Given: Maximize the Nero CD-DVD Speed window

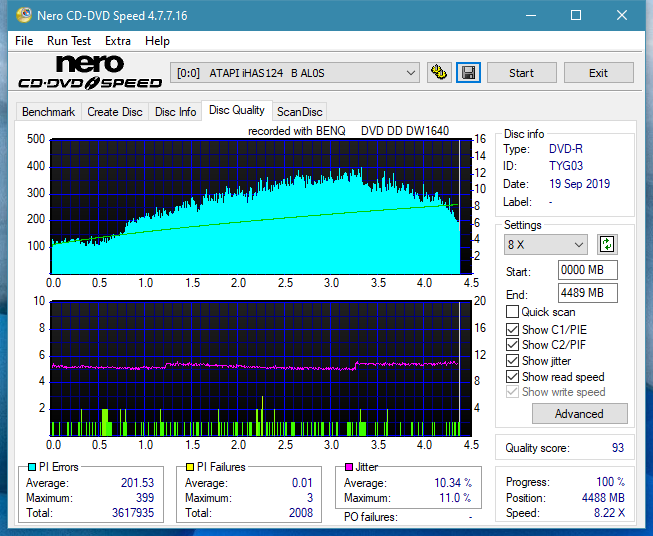Looking at the screenshot, I should point(576,15).
